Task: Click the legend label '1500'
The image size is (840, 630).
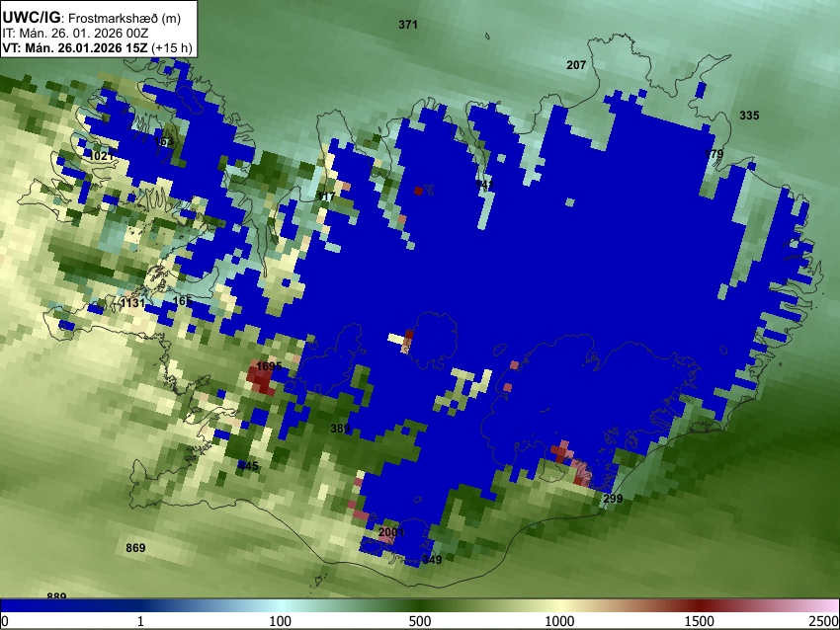Action: [x=700, y=621]
